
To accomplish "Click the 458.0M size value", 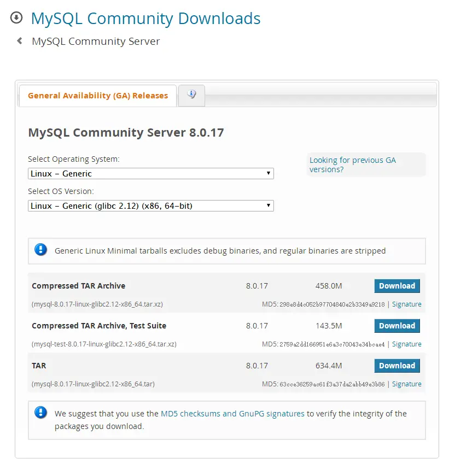I will click(329, 286).
